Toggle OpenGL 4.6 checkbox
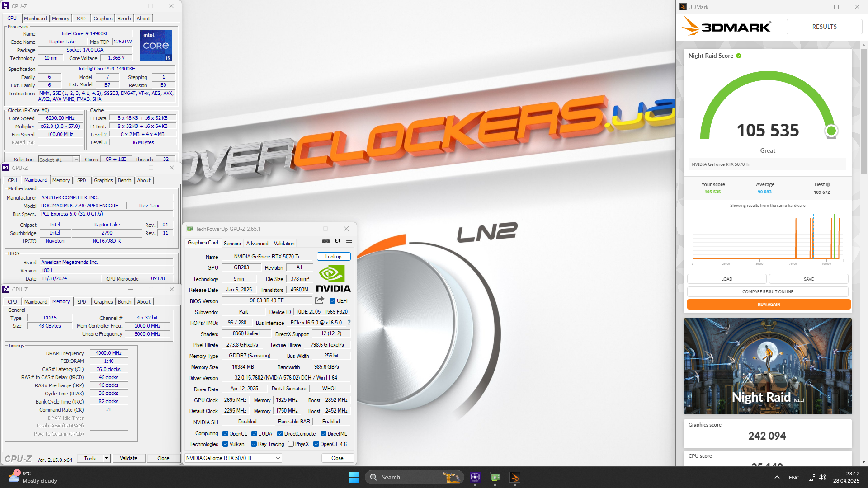The height and width of the screenshot is (488, 868). coord(316,444)
